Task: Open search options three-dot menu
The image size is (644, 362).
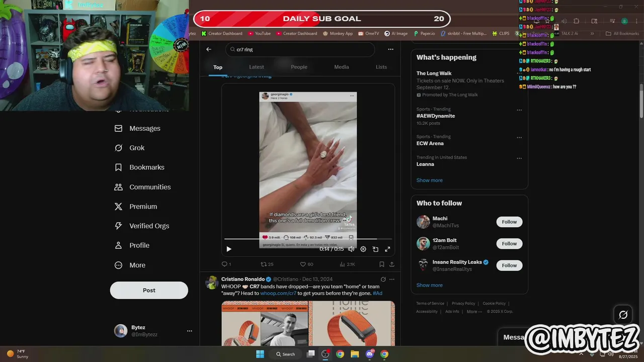Action: point(390,49)
